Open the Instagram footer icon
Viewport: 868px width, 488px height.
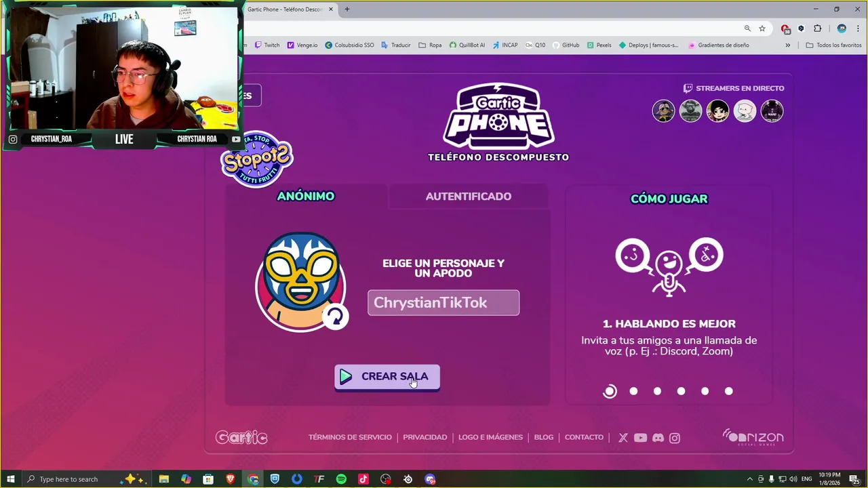click(675, 438)
